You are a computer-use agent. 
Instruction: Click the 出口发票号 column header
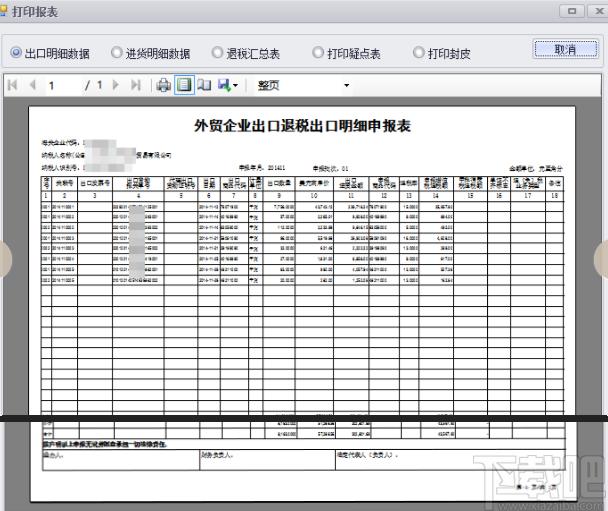coord(95,183)
